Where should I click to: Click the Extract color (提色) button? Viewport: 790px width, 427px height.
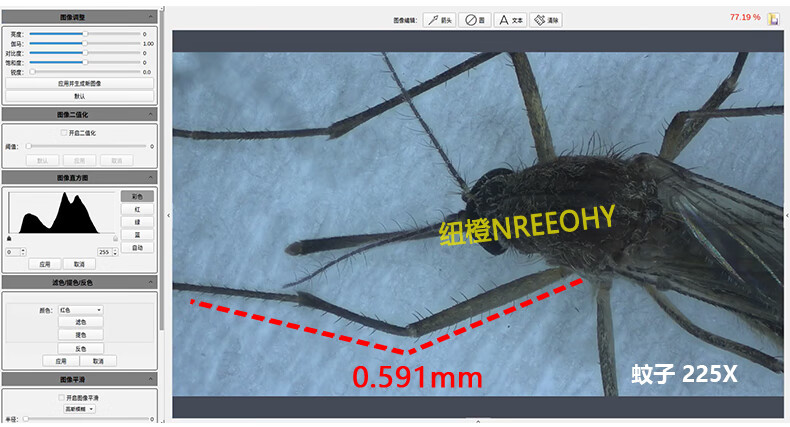click(81, 335)
